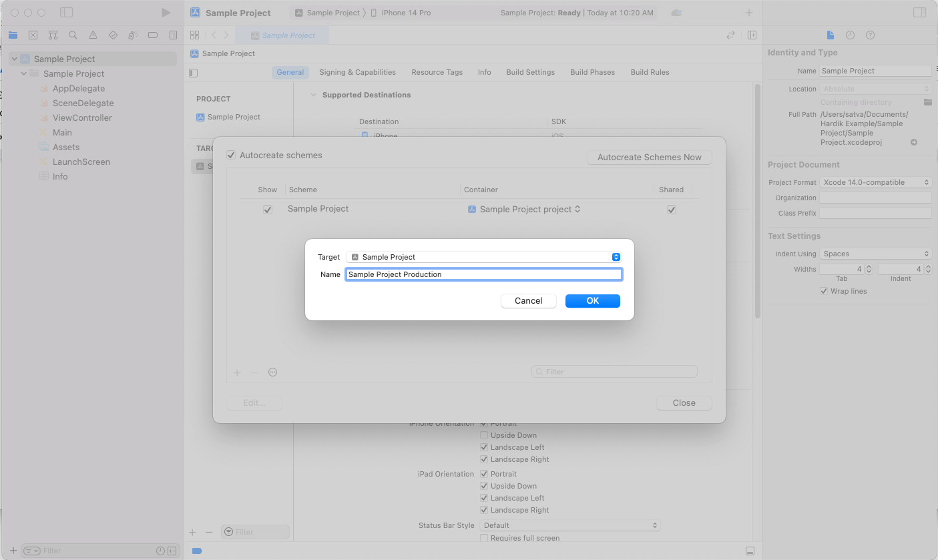
Task: Close the manage schemes sheet
Action: 684,403
